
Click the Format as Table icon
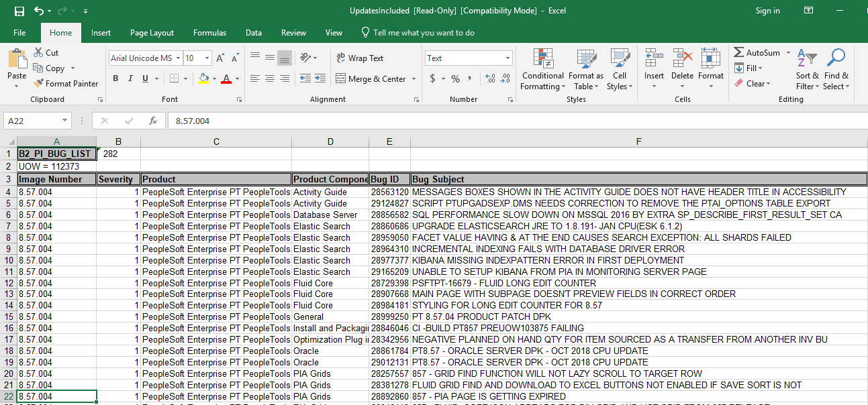[x=585, y=70]
